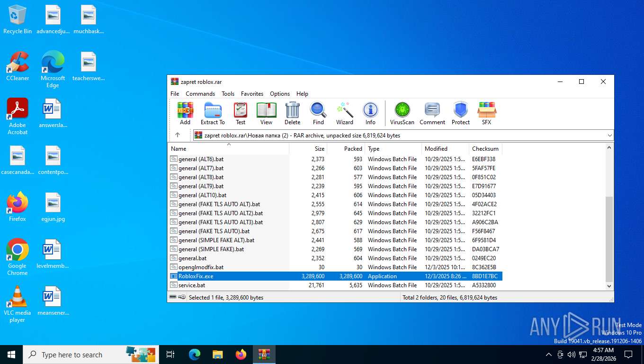
Task: Click the Task View taskbar button
Action: [170, 355]
